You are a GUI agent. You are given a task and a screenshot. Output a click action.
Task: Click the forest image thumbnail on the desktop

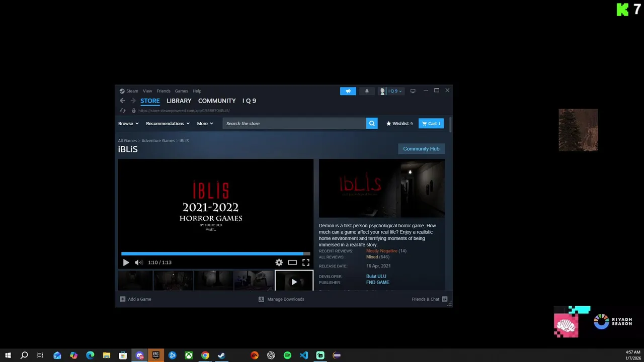[x=578, y=130]
